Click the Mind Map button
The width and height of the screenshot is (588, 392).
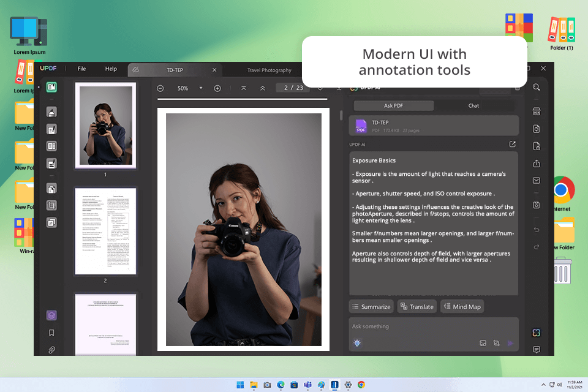tap(462, 306)
